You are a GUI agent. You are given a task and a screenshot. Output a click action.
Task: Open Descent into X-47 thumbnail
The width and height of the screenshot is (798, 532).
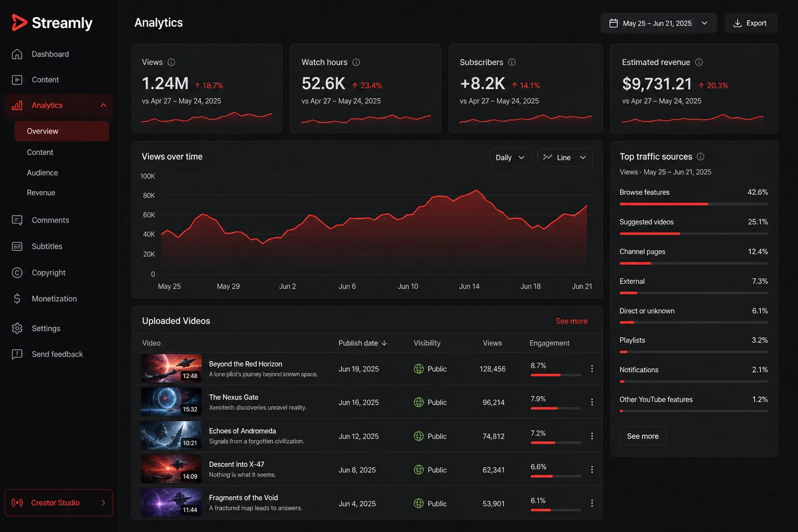tap(171, 469)
